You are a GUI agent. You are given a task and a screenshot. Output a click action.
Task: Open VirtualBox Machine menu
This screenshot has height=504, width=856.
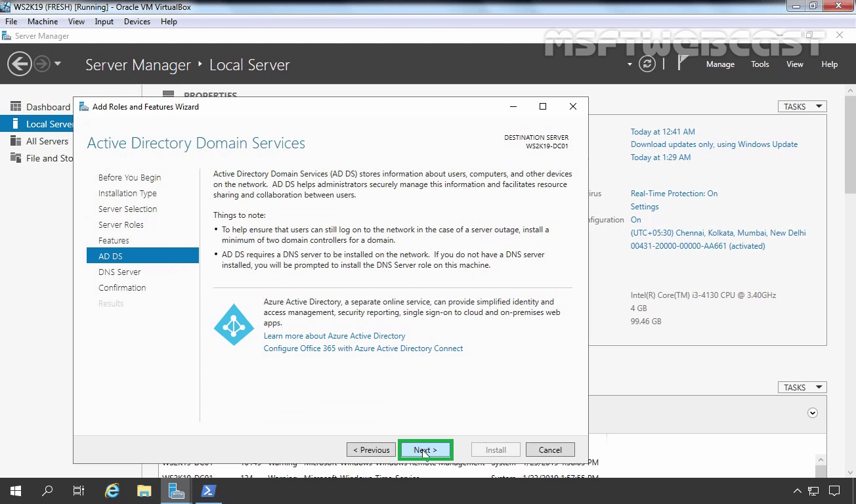(x=43, y=22)
